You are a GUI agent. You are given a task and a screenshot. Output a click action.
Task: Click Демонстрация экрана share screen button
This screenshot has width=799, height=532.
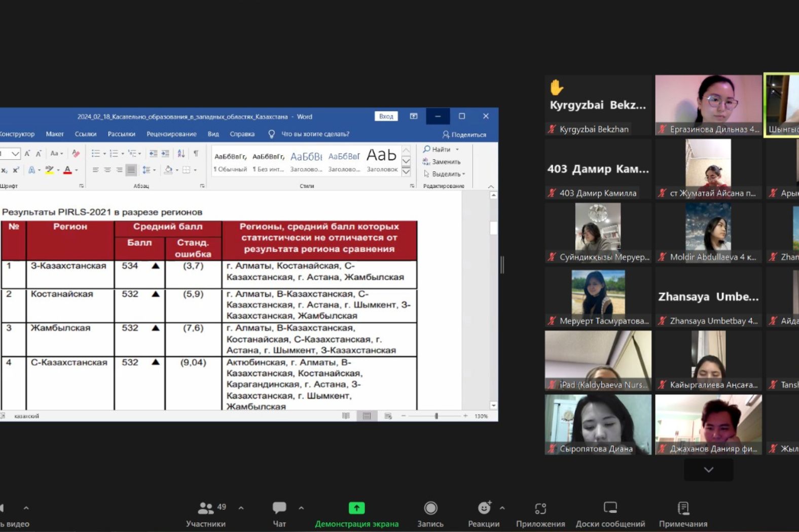click(356, 513)
